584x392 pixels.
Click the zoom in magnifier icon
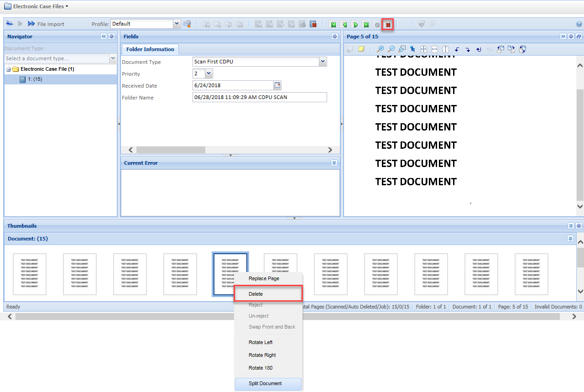[x=380, y=49]
